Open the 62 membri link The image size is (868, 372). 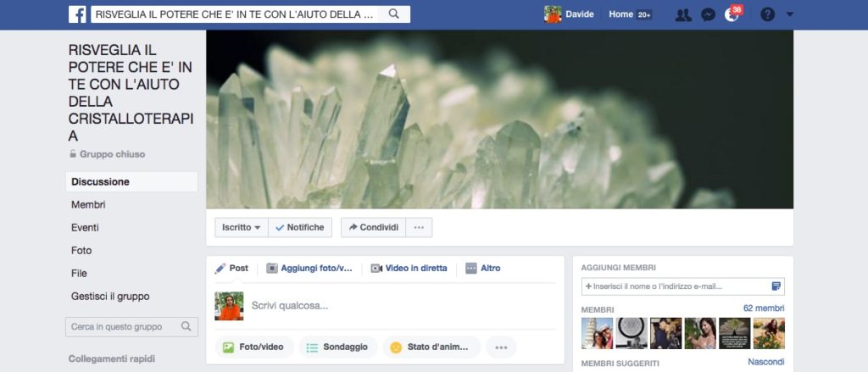coord(764,308)
